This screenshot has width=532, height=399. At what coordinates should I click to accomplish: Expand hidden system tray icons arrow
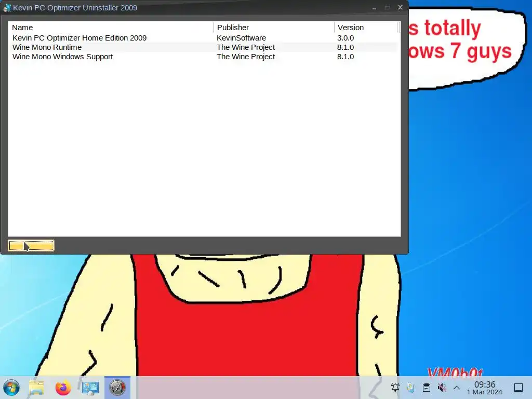coord(457,388)
